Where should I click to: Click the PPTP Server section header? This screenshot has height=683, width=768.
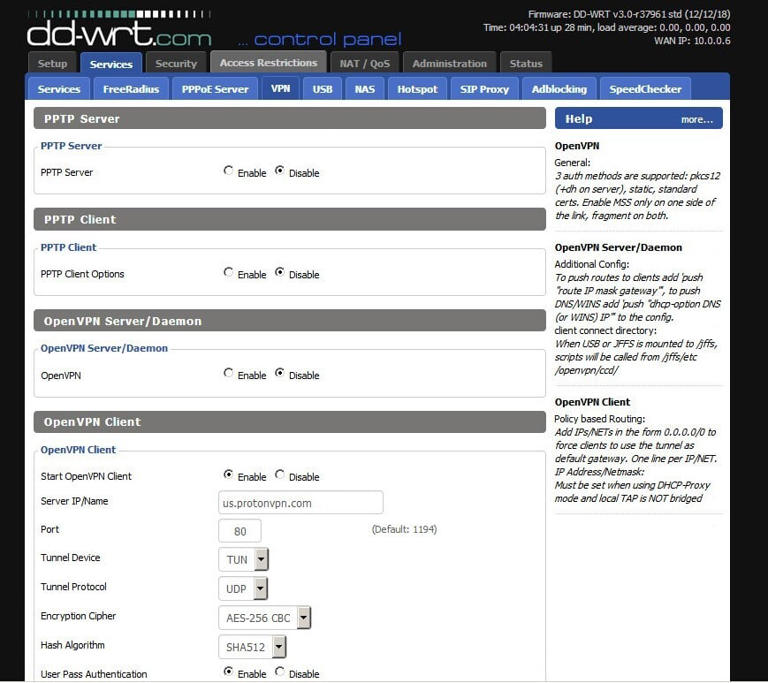289,119
